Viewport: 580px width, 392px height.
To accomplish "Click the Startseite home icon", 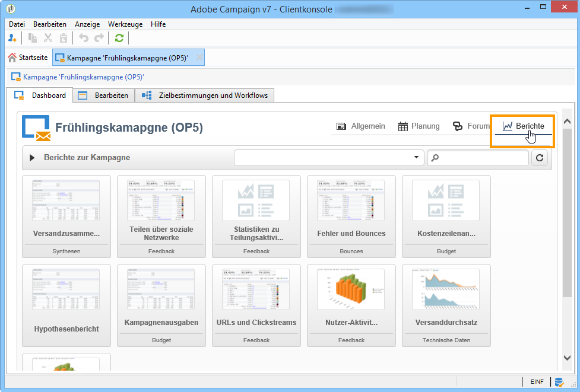I will point(12,58).
